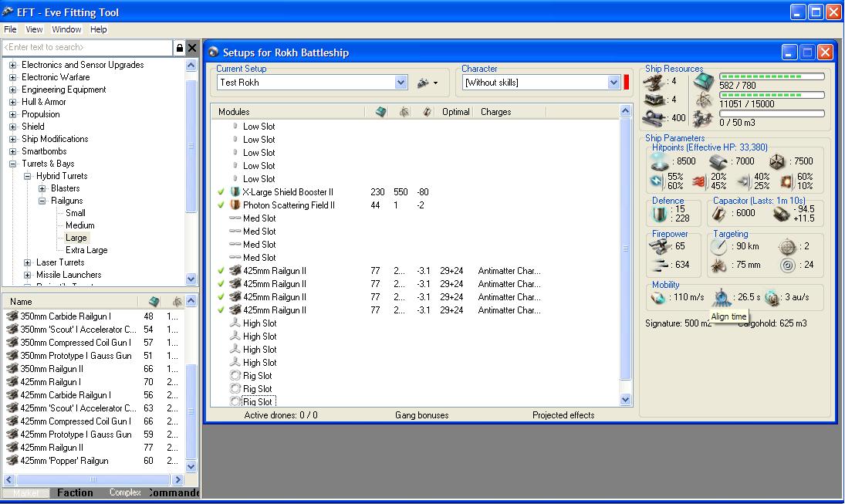845x504 pixels.
Task: Click the X icon next to the search lock
Action: coord(192,48)
